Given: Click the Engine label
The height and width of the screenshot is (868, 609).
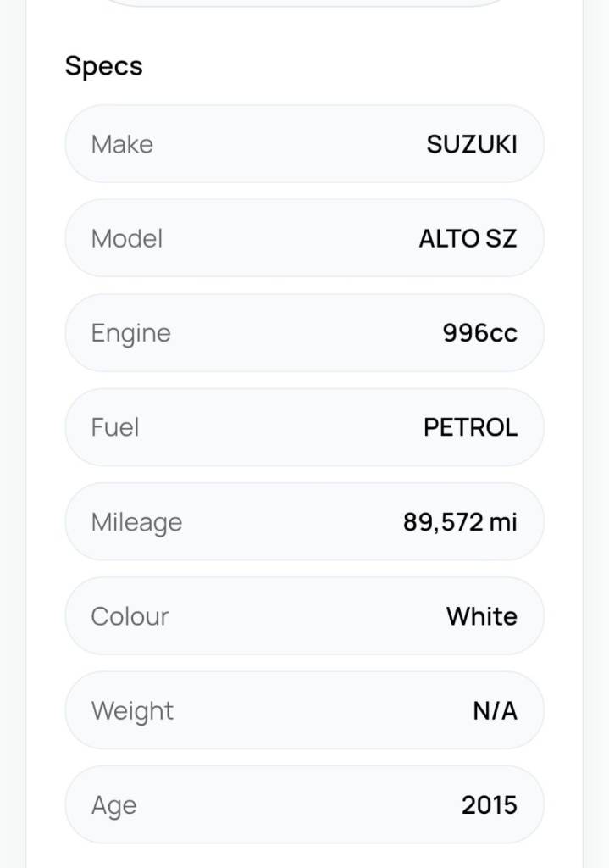Looking at the screenshot, I should tap(130, 333).
